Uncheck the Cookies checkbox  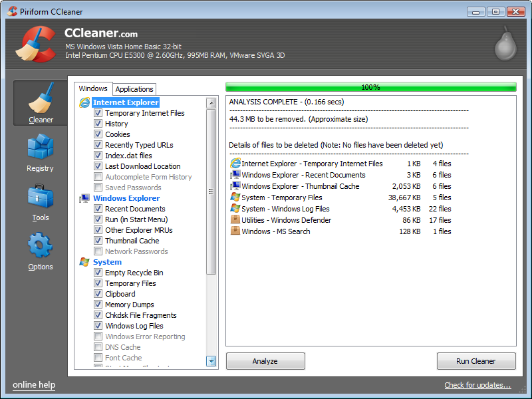coord(98,134)
